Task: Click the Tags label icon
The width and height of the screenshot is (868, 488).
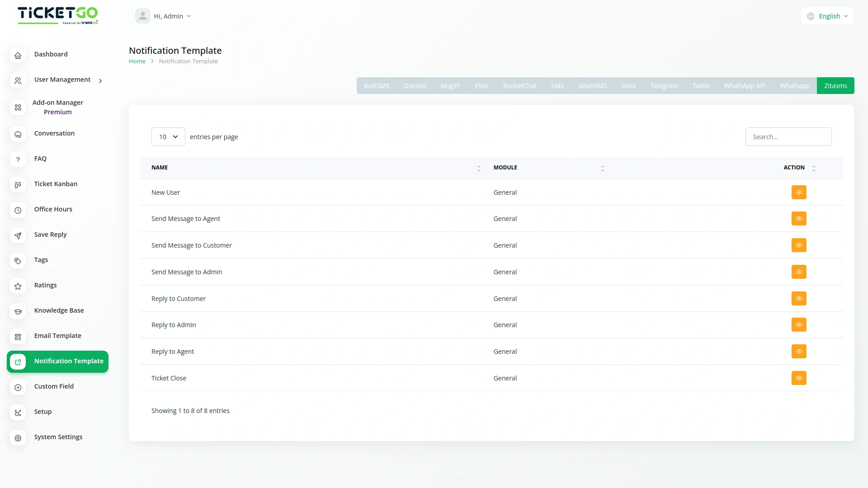Action: (18, 261)
